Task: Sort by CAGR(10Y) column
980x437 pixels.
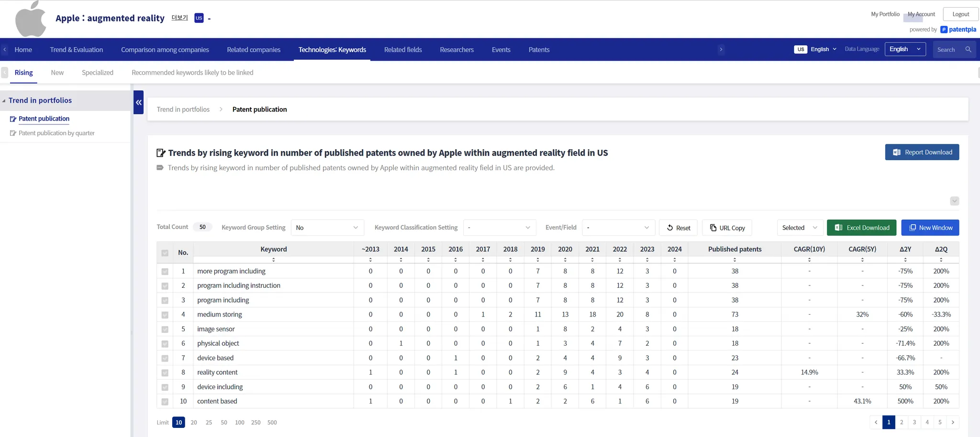Action: point(809,260)
